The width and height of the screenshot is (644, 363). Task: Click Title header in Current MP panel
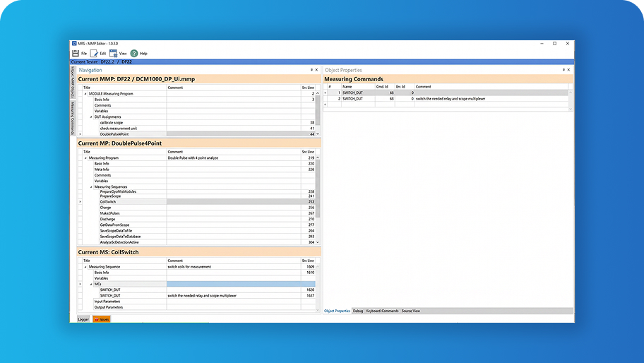click(124, 152)
